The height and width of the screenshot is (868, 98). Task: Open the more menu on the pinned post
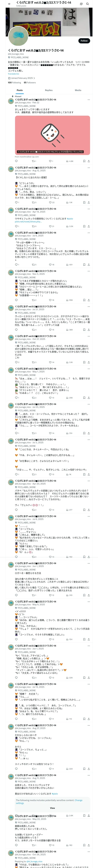(89, 100)
